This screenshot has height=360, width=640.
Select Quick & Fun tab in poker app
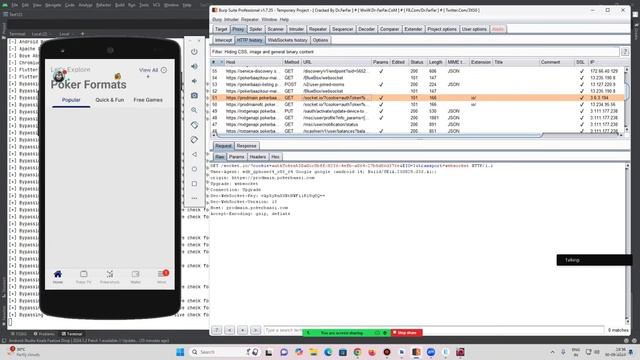pyautogui.click(x=109, y=100)
